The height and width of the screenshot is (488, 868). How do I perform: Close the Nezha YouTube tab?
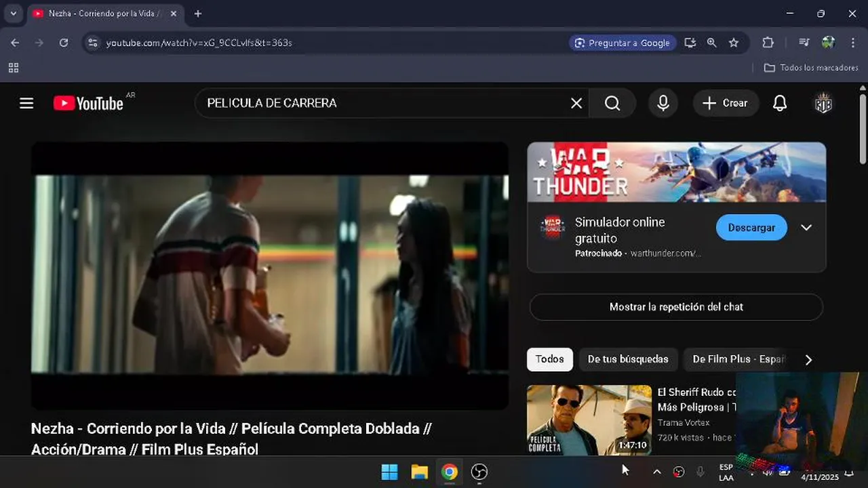click(x=174, y=14)
